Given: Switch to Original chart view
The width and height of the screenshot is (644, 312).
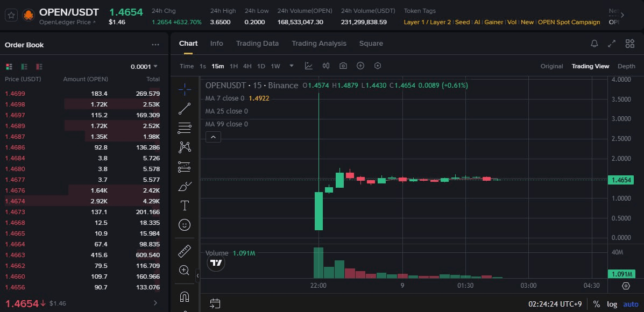Looking at the screenshot, I should (x=551, y=66).
